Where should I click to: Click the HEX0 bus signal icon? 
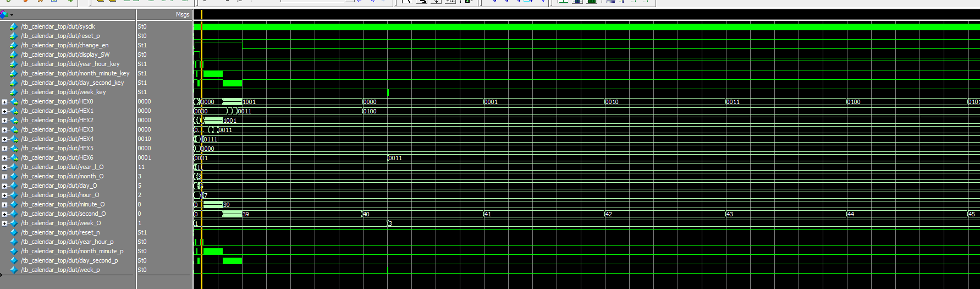pyautogui.click(x=14, y=101)
